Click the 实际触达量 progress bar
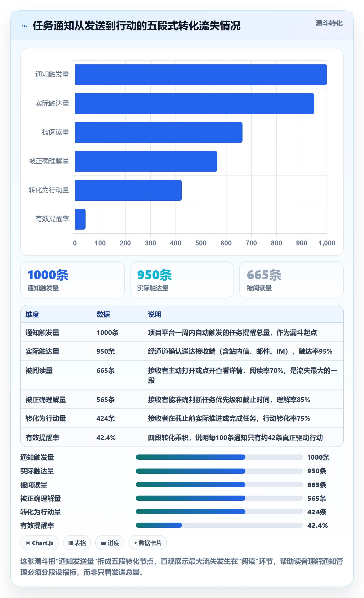364x598 pixels. pyautogui.click(x=219, y=471)
